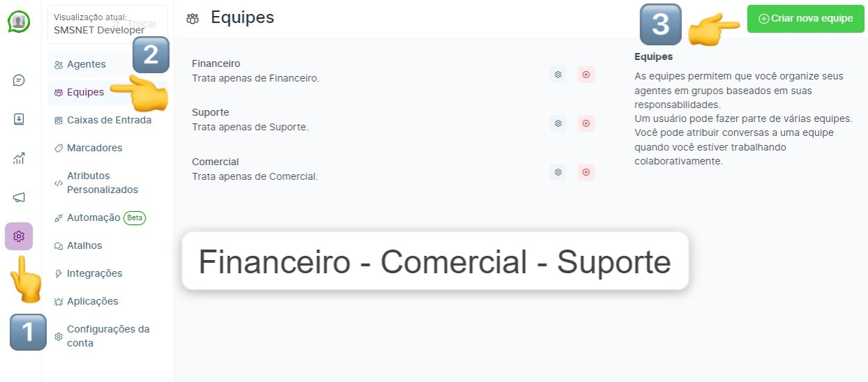Click the Criar nova equipe button
The image size is (868, 382).
click(805, 19)
